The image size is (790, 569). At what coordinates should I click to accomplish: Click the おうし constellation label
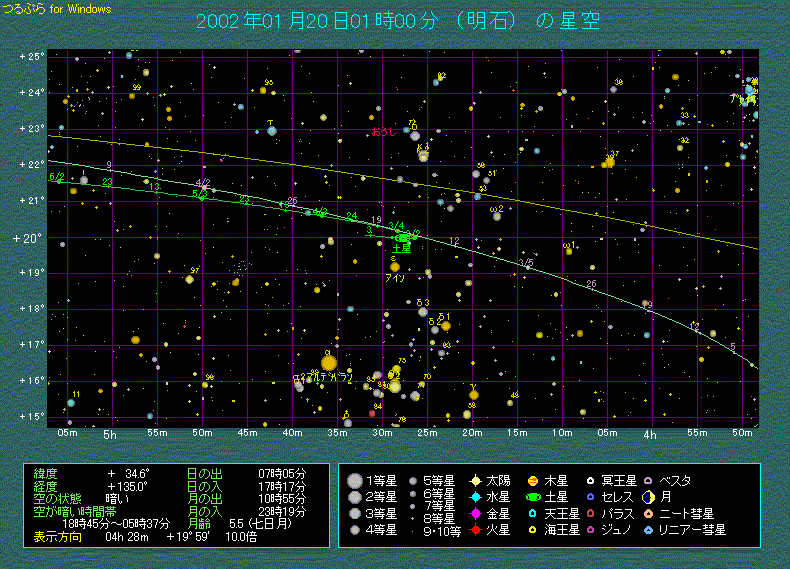point(383,132)
